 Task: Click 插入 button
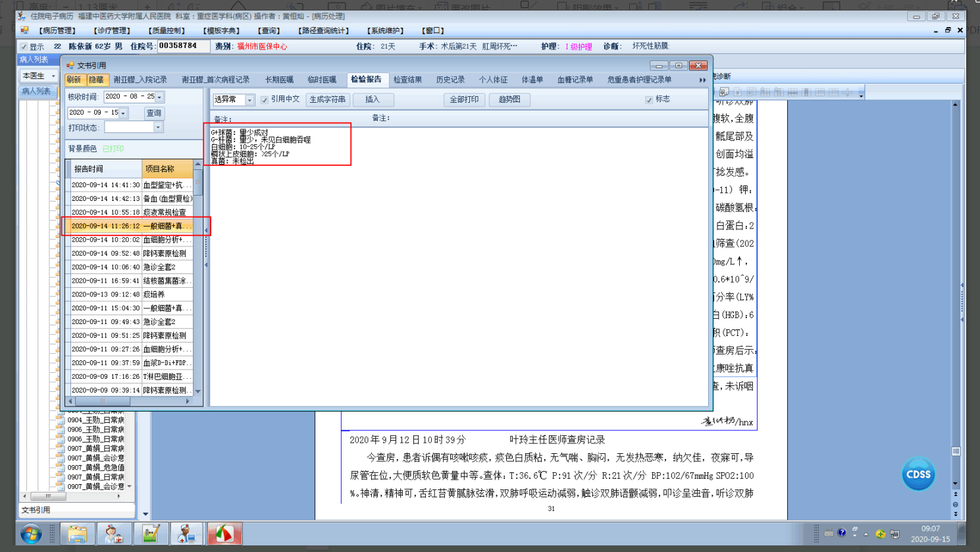pyautogui.click(x=373, y=99)
